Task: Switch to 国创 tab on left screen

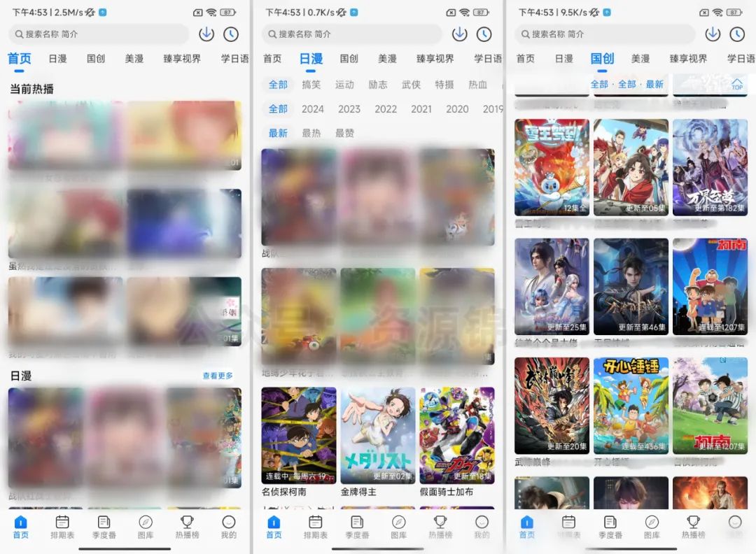Action: [x=96, y=59]
